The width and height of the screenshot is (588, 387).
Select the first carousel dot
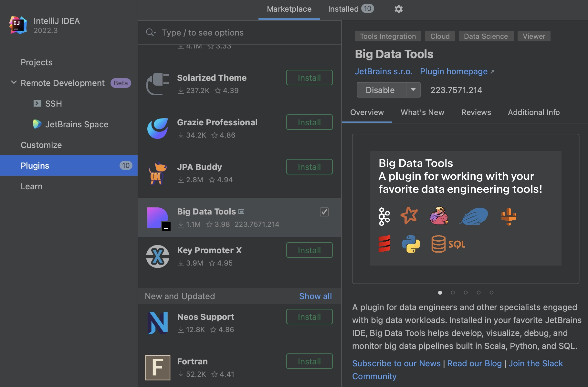440,292
